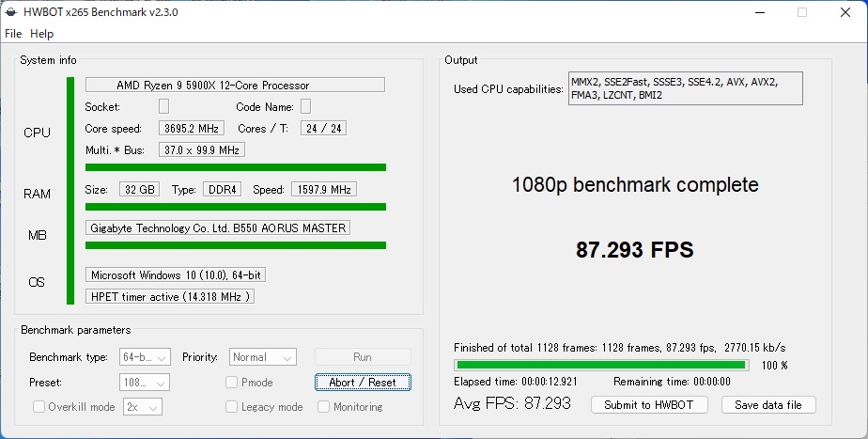Click the empty Socket field

pyautogui.click(x=163, y=106)
